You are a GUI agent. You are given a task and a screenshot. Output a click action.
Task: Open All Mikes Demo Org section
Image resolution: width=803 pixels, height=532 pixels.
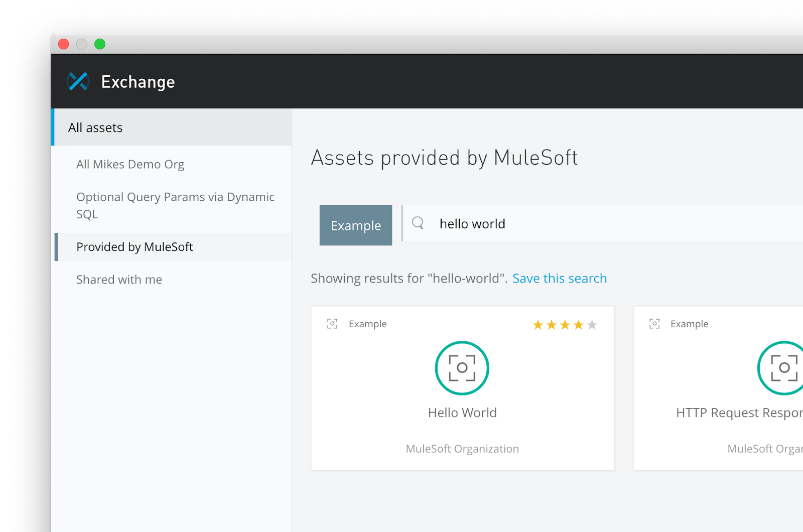(130, 165)
